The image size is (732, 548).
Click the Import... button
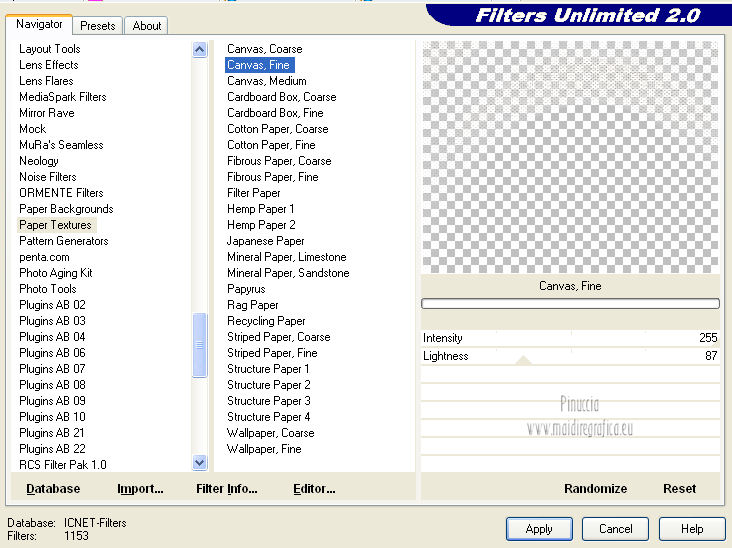coord(140,489)
